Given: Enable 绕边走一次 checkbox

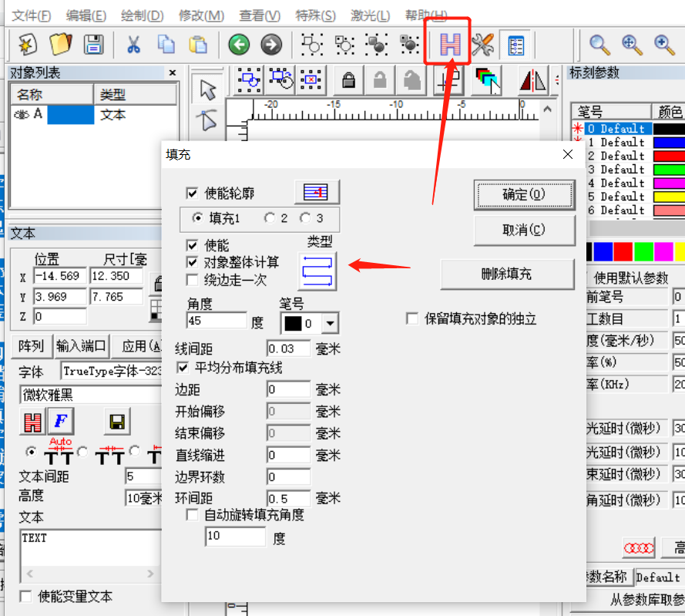Looking at the screenshot, I should pyautogui.click(x=192, y=279).
